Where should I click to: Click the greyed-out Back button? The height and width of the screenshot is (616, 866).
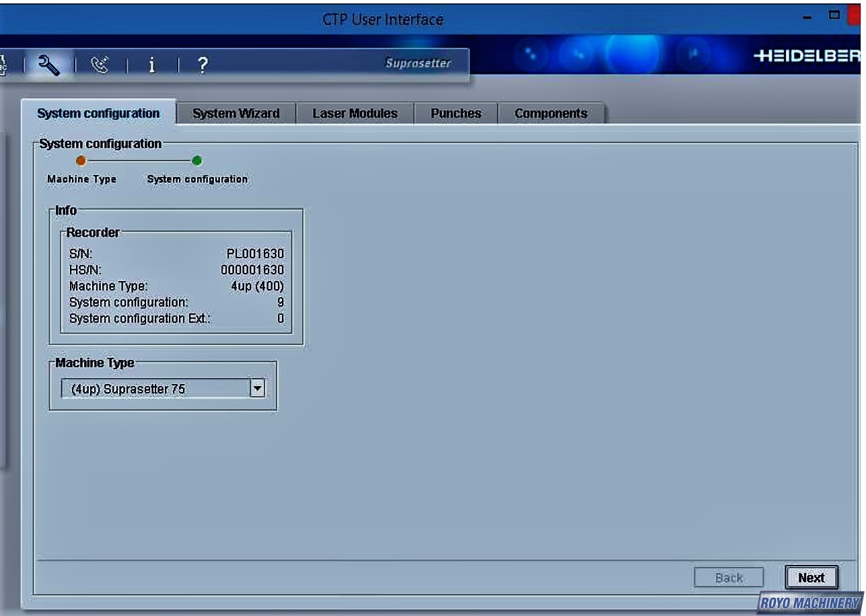click(x=729, y=578)
